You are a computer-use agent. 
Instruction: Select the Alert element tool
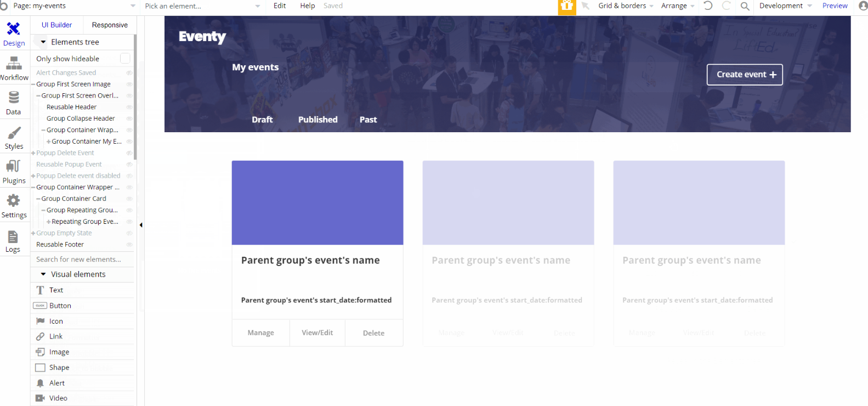[x=83, y=383]
